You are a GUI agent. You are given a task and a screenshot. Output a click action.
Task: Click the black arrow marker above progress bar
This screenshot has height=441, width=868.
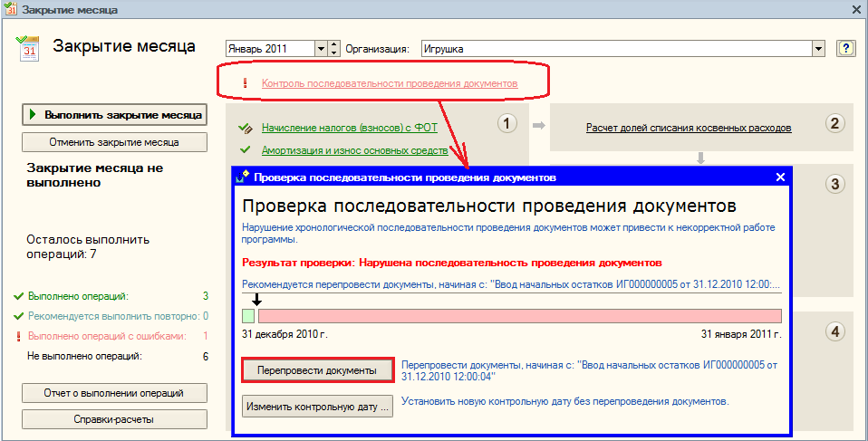coord(256,300)
